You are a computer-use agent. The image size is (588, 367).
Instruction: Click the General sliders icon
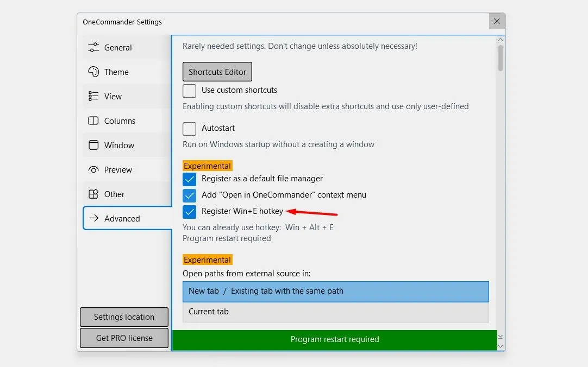coord(93,47)
